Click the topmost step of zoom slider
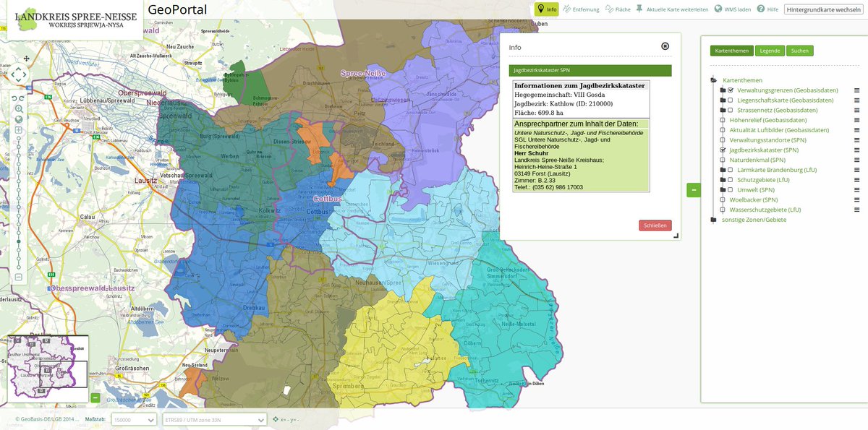The width and height of the screenshot is (868, 430). point(19,139)
